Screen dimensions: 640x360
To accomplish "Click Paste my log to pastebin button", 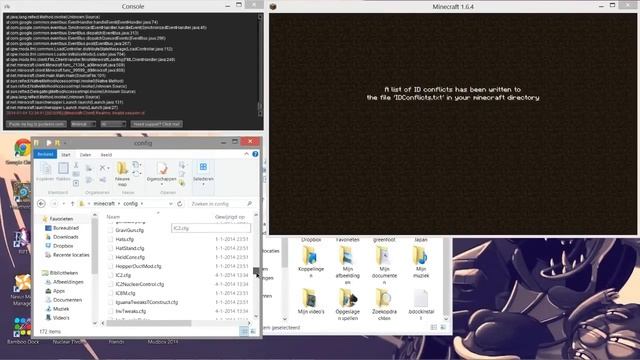I will (x=36, y=124).
